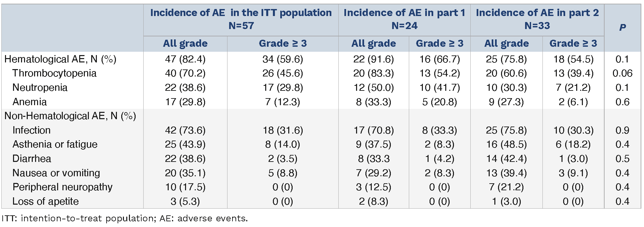Select the 'Nausea or vomiting' row label
644x227 pixels.
click(x=56, y=173)
